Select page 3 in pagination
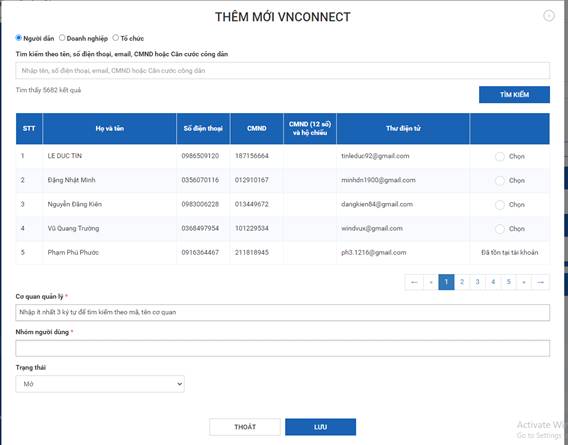The height and width of the screenshot is (445, 568). click(477, 282)
